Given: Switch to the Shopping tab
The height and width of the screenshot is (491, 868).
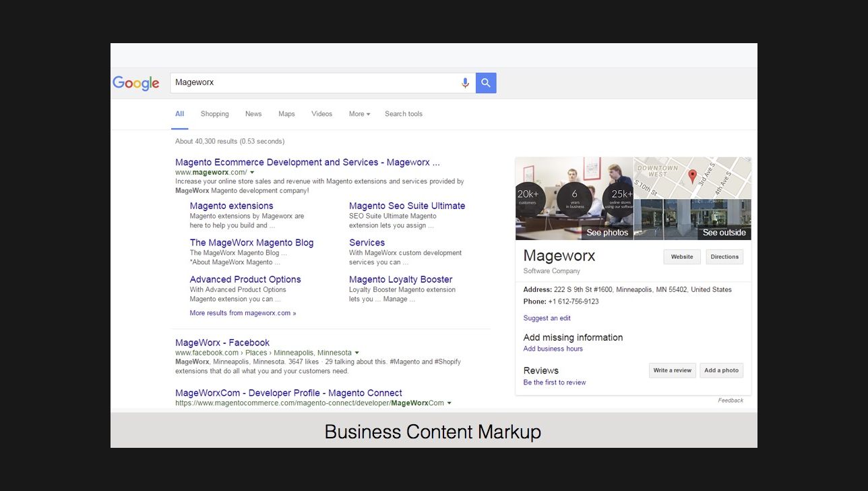Looking at the screenshot, I should click(214, 114).
